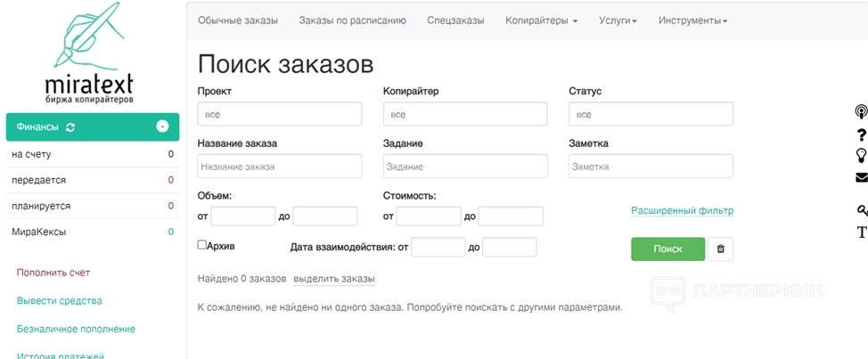Open messages via the envelope icon
868x359 pixels.
click(x=862, y=177)
